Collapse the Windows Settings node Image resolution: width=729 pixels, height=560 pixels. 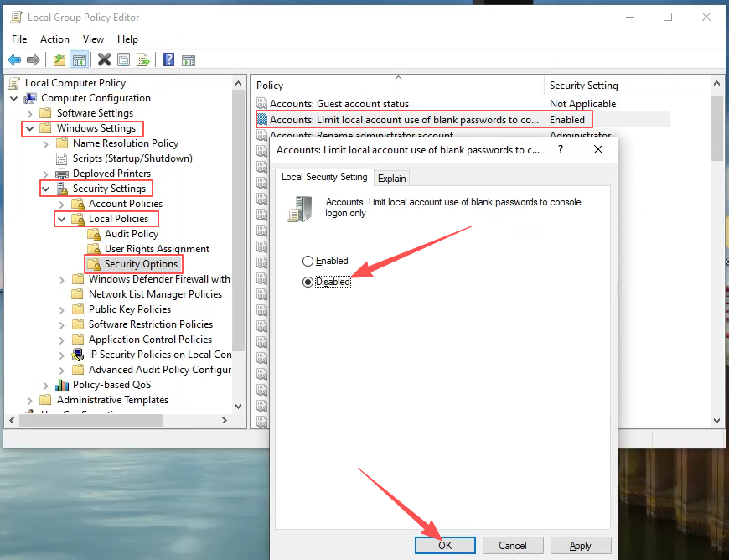pyautogui.click(x=30, y=129)
